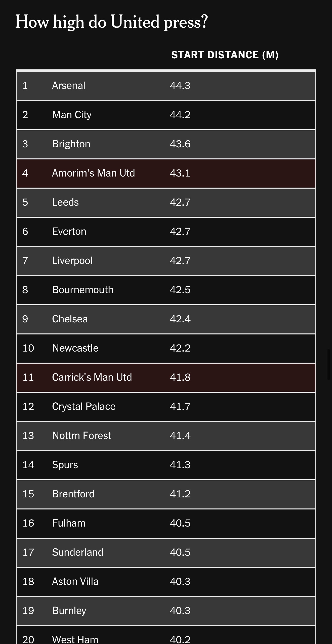Select the Liverpool row
This screenshot has width=332, height=644.
(166, 261)
